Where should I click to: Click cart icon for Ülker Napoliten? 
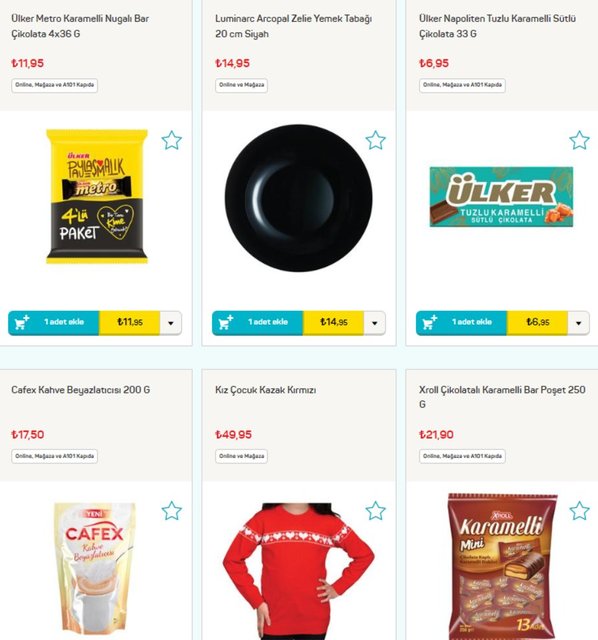[x=429, y=322]
